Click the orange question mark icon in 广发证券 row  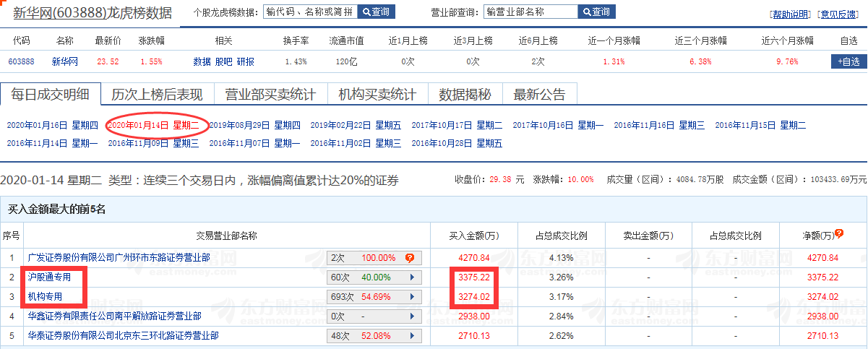pos(410,258)
